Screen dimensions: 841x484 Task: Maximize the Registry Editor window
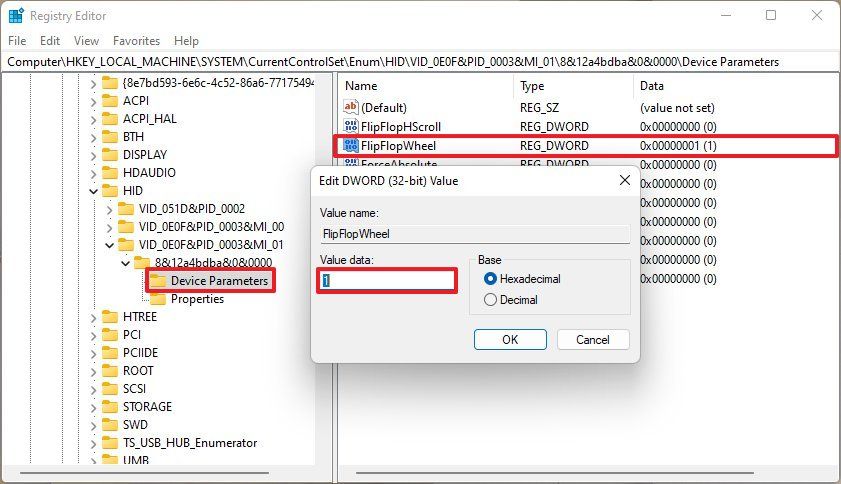771,15
